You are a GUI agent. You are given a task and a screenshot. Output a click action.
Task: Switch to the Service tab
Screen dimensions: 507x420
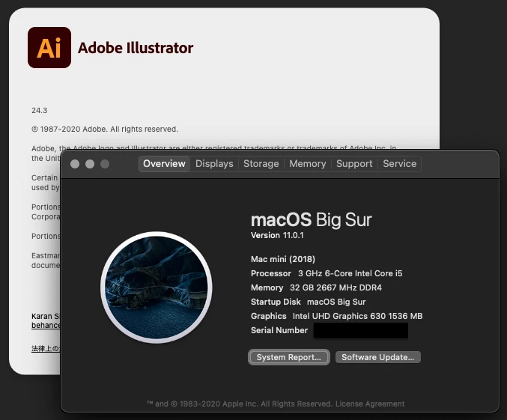coord(400,164)
